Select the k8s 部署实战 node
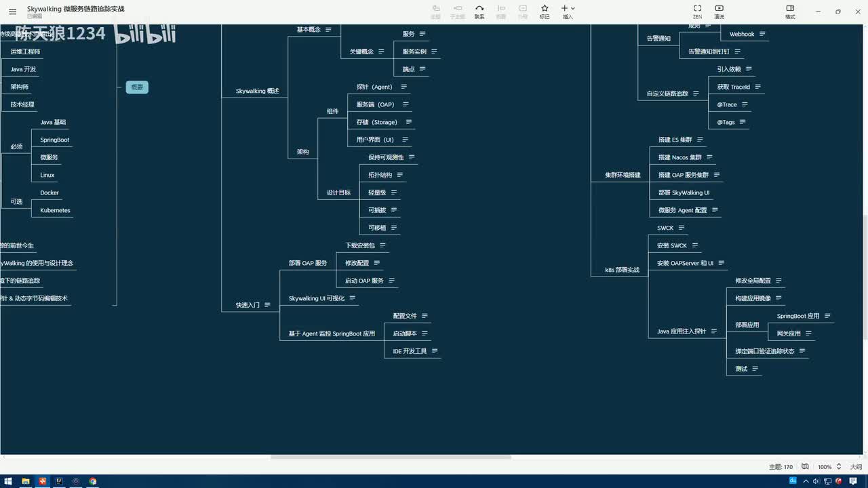 point(623,270)
